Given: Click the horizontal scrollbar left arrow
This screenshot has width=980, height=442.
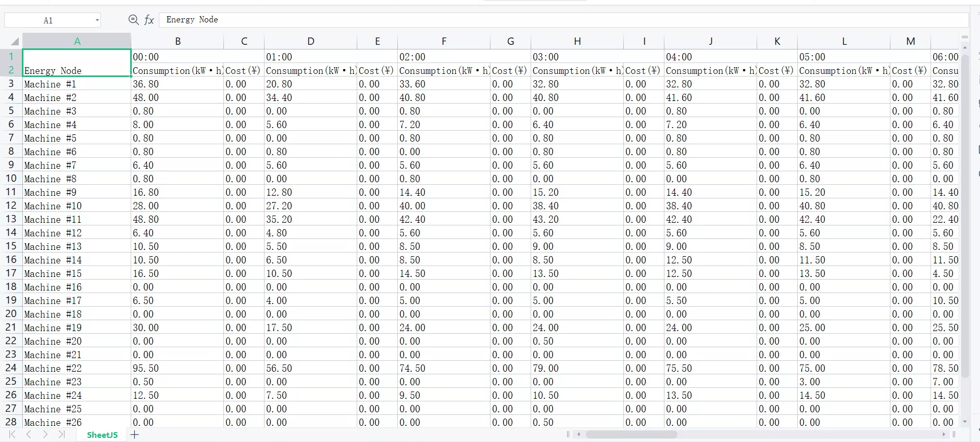Looking at the screenshot, I should point(579,434).
